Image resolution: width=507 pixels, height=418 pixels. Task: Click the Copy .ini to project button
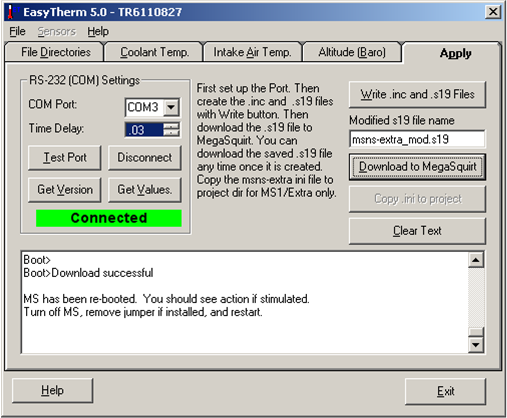pyautogui.click(x=417, y=199)
